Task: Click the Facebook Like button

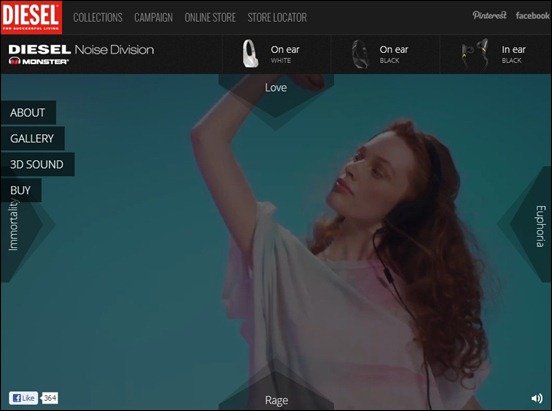Action: point(23,398)
